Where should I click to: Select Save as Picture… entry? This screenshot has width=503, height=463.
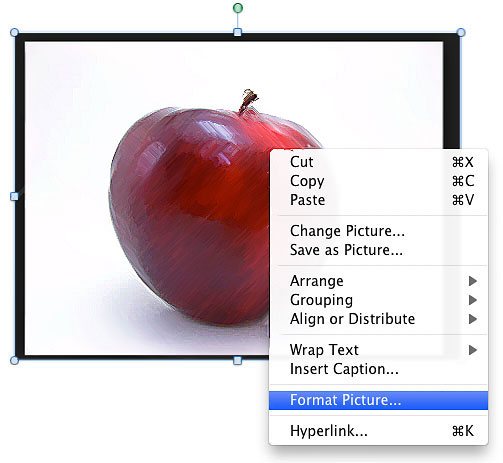coord(378,250)
